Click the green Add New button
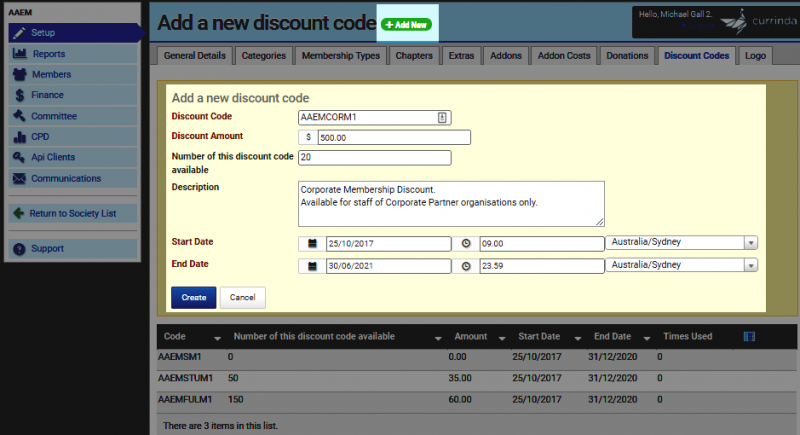The height and width of the screenshot is (435, 800). point(406,24)
